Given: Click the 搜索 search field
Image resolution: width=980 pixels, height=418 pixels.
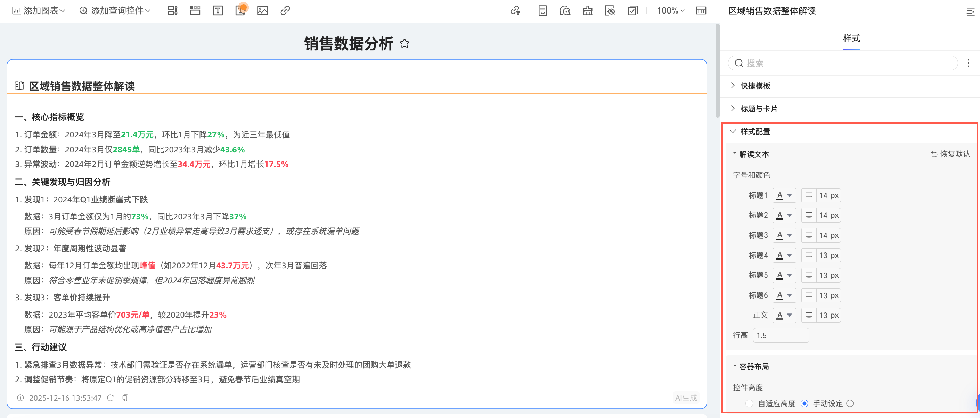Looking at the screenshot, I should pyautogui.click(x=843, y=63).
